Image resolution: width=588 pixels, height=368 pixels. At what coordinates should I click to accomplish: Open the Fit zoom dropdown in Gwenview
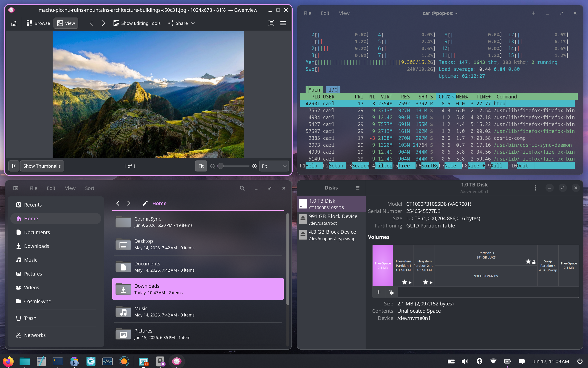274,166
